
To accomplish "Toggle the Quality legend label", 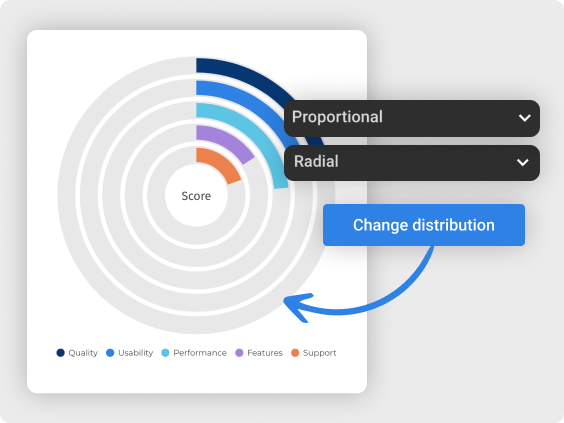I will pyautogui.click(x=83, y=353).
